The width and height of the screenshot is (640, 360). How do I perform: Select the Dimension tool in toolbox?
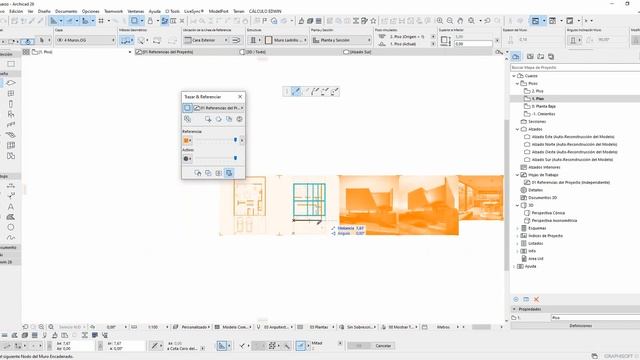pos(11,186)
